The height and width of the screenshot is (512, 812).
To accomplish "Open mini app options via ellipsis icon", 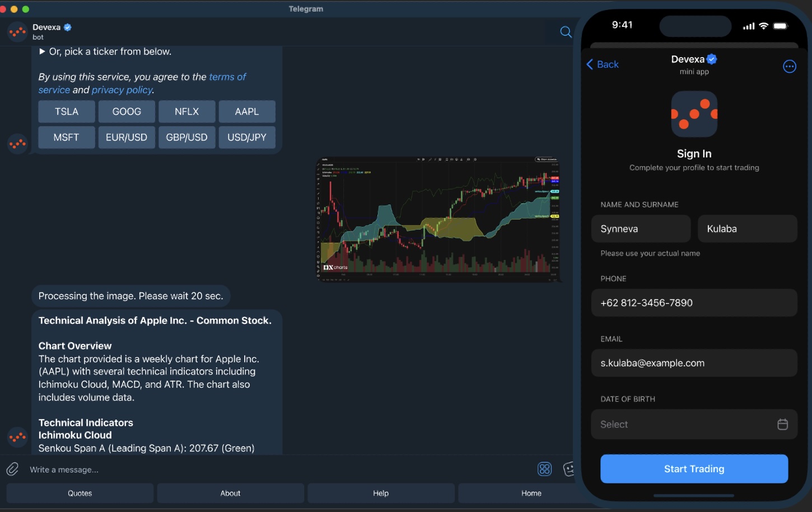I will point(790,66).
